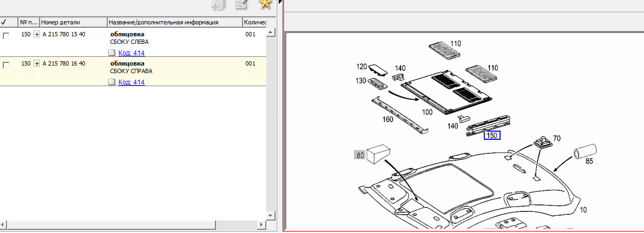Image resolution: width=644 pixels, height=233 pixels.
Task: Click callout number 120 in the diagram
Action: (x=362, y=66)
